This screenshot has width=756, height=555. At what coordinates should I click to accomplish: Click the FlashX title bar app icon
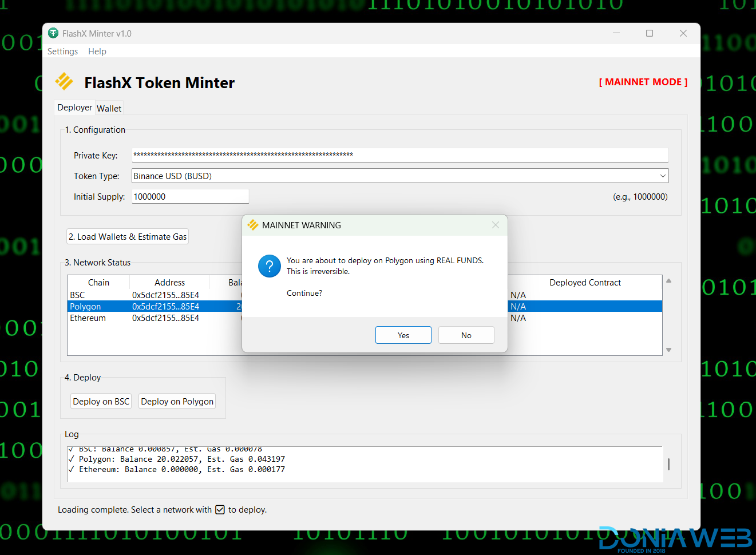pyautogui.click(x=53, y=33)
